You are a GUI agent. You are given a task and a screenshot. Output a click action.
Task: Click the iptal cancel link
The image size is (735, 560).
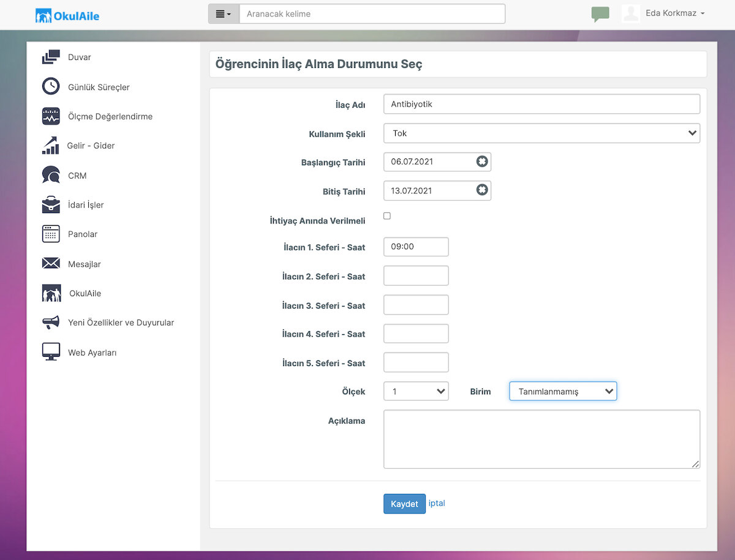[437, 503]
